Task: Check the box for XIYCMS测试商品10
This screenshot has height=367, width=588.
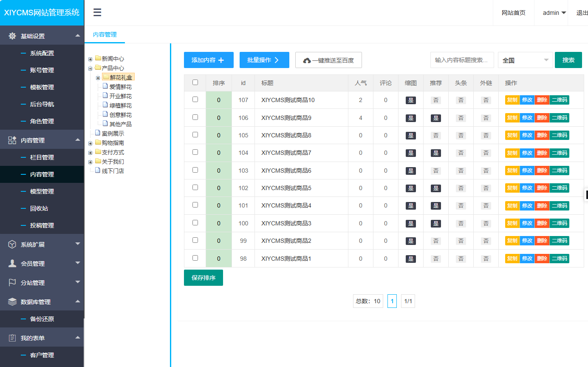Action: [195, 100]
